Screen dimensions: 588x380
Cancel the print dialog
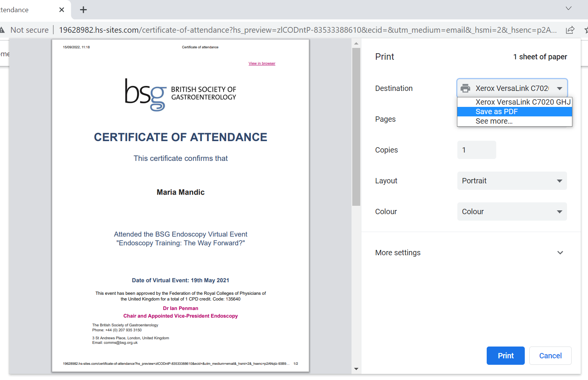click(550, 356)
